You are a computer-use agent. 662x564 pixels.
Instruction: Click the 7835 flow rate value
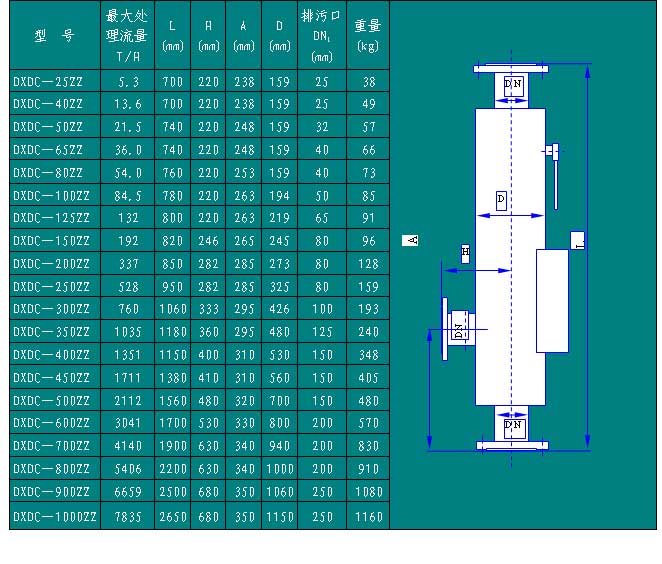click(x=127, y=517)
